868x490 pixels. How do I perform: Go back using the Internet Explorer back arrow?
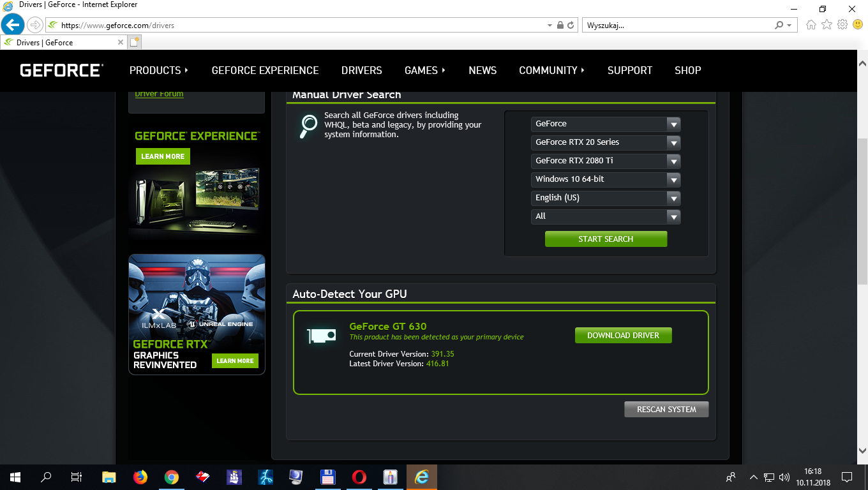point(13,26)
